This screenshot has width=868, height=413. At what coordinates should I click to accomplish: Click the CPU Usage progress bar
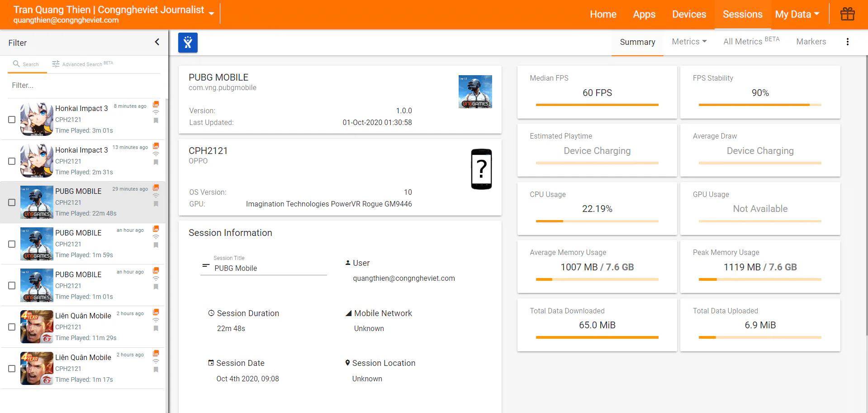pyautogui.click(x=597, y=221)
